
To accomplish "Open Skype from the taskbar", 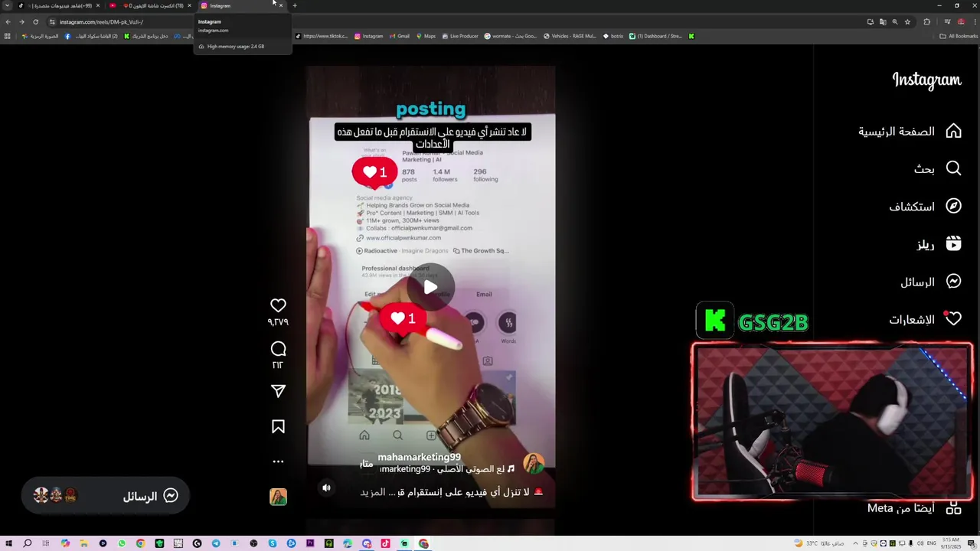I will tap(273, 543).
